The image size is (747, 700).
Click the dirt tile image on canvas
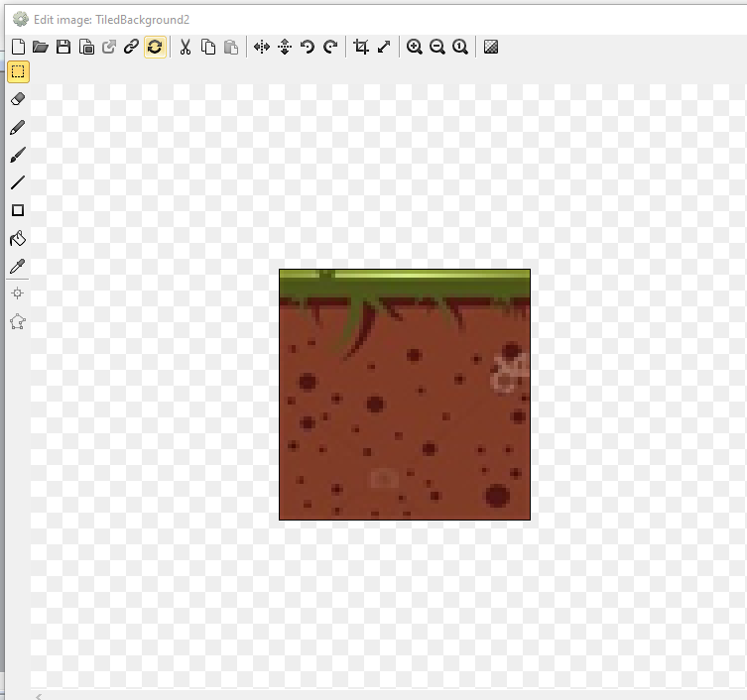click(x=405, y=395)
